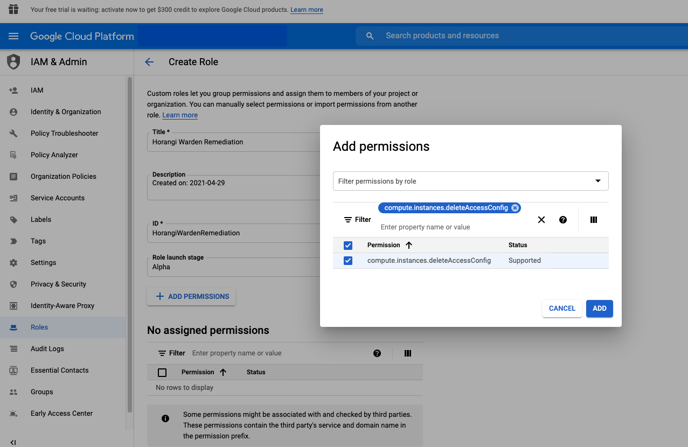Viewport: 688px width, 447px height.
Task: Click the Organization Policies icon
Action: point(14,176)
